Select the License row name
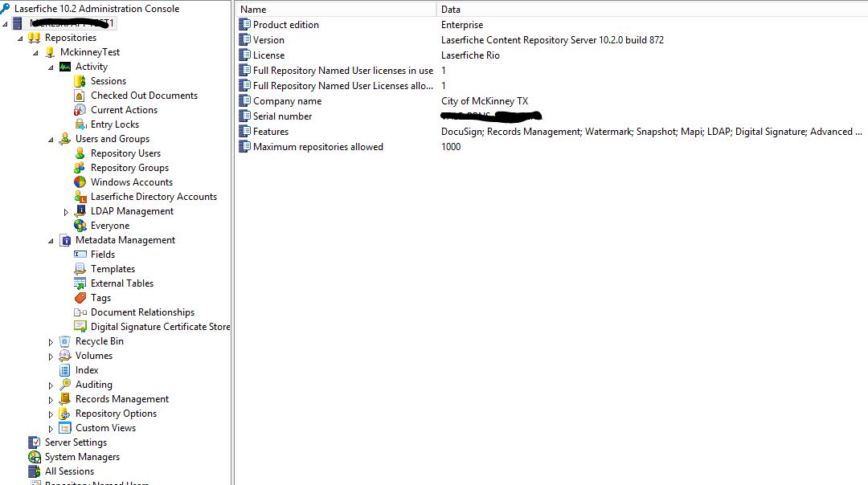 268,55
